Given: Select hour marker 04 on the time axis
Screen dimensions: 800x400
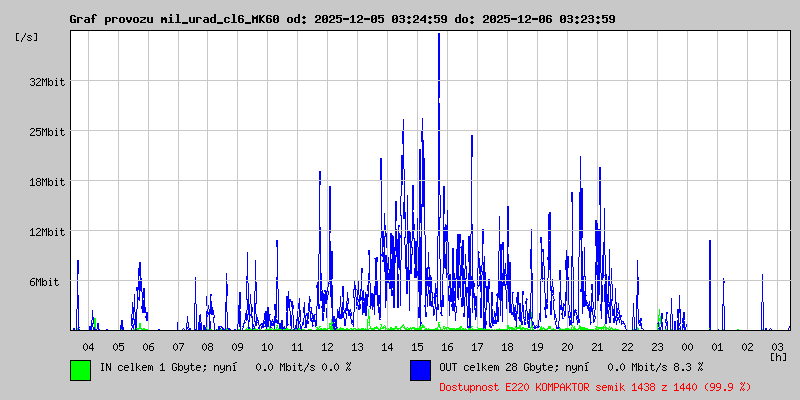Looking at the screenshot, I should [88, 346].
